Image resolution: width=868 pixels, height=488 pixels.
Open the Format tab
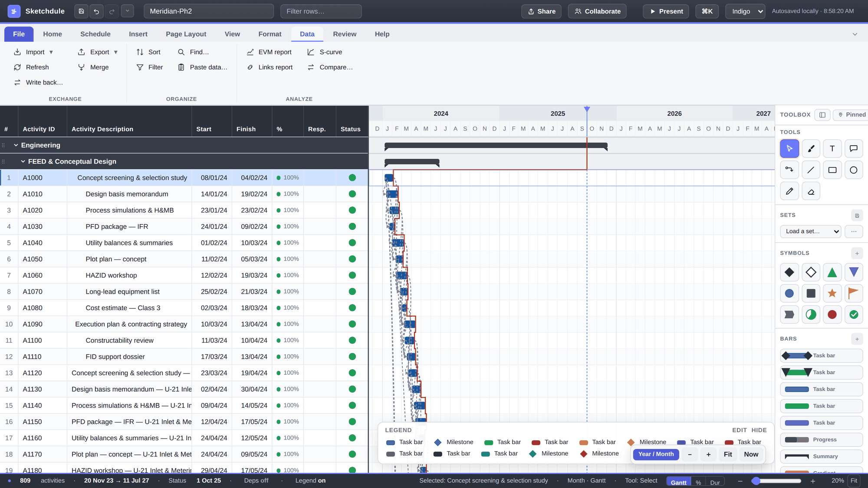click(270, 34)
